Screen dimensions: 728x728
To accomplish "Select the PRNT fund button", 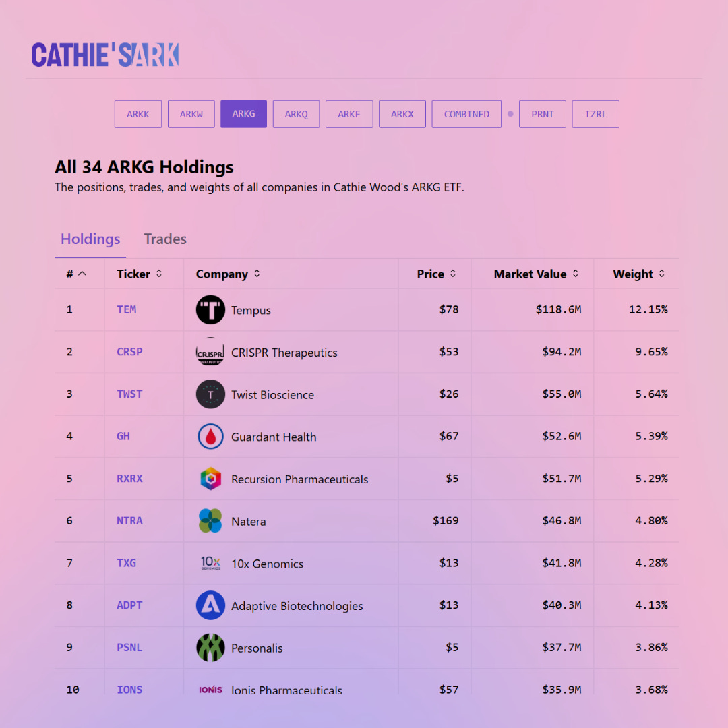I will point(543,114).
